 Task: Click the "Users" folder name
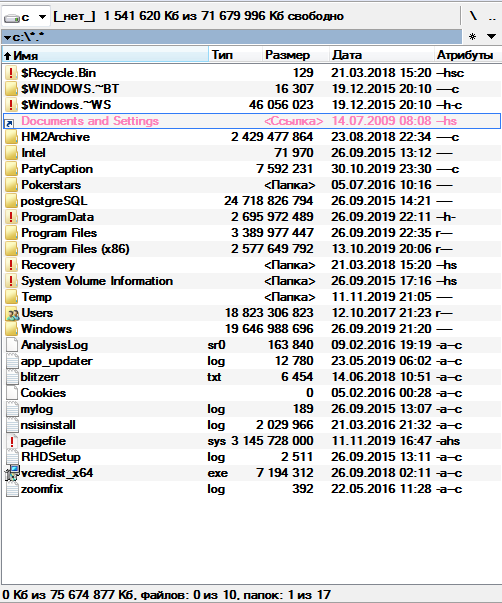coord(37,313)
